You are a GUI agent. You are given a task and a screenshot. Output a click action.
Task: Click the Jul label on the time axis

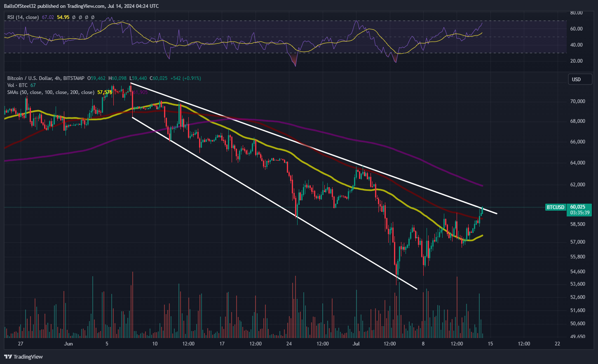[x=356, y=343]
